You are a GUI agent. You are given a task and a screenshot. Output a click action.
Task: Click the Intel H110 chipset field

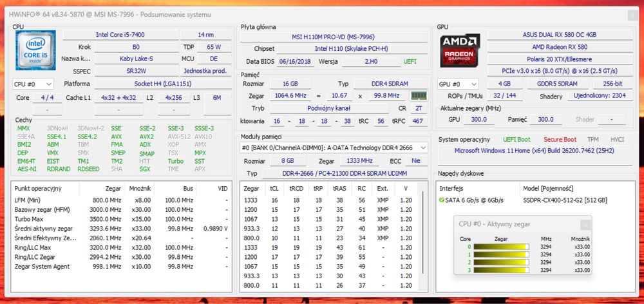click(x=351, y=49)
